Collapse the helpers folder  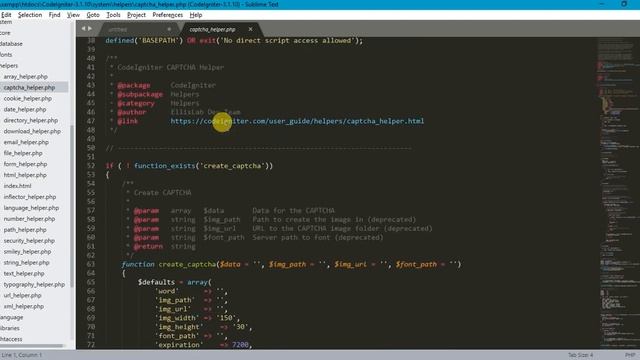(x=9, y=65)
